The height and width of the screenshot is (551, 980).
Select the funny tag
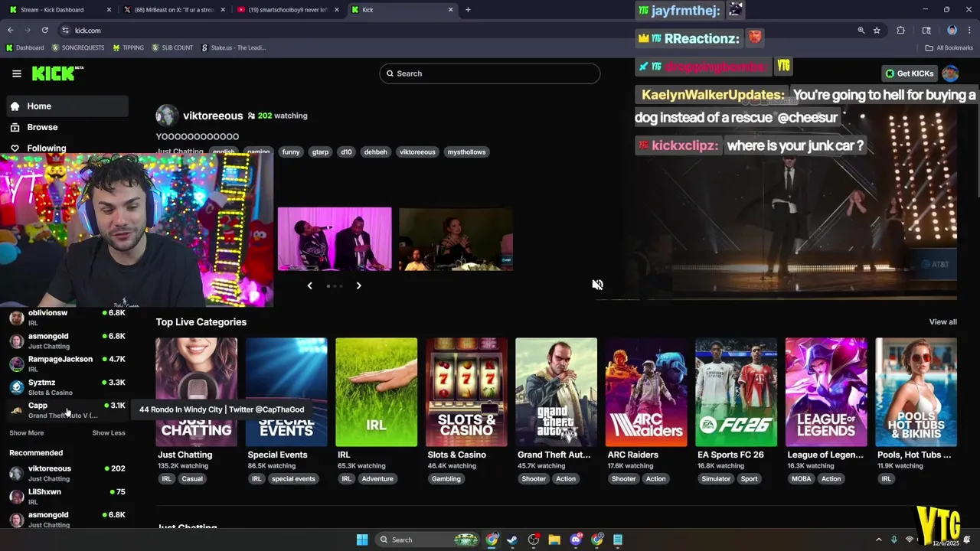(291, 152)
